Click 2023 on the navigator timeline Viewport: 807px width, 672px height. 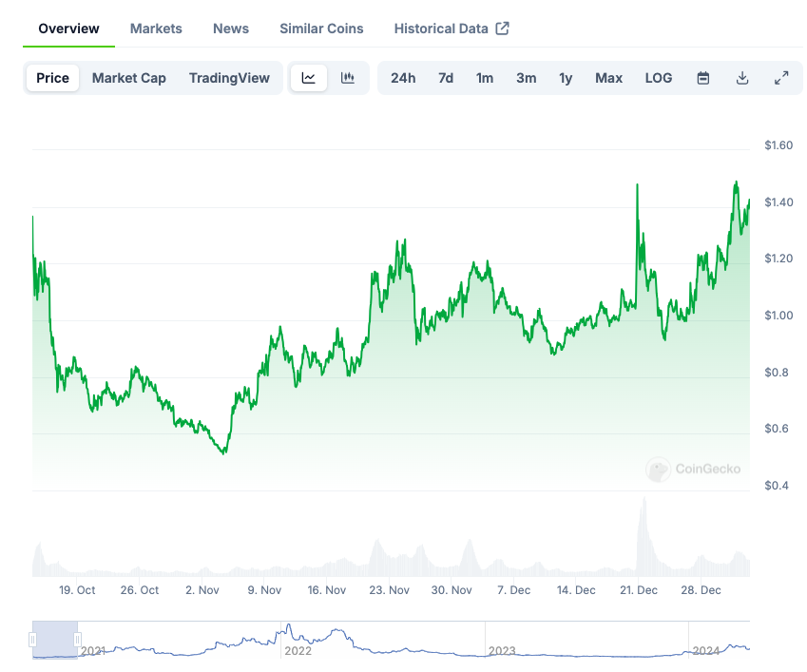(x=502, y=651)
